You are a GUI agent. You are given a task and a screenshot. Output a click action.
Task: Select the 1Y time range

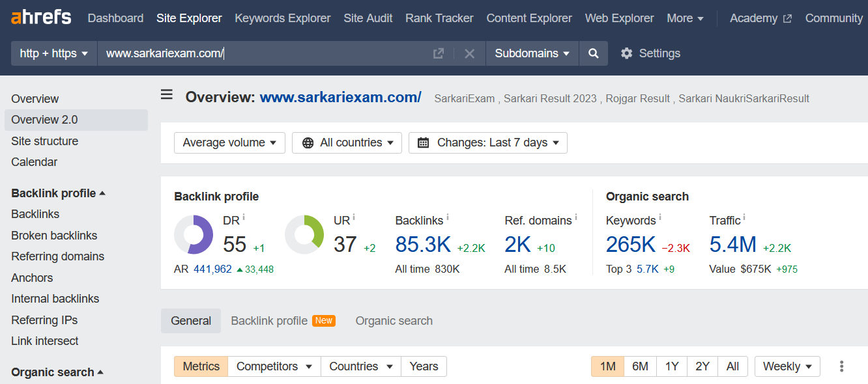[x=672, y=366]
